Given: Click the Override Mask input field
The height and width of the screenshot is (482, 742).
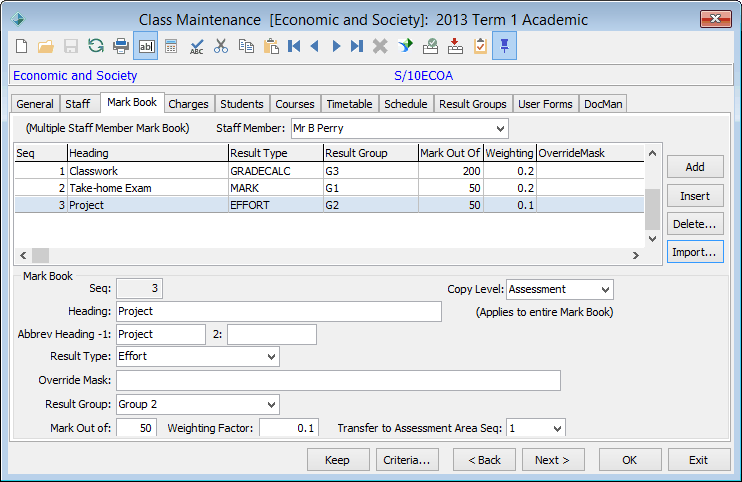Looking at the screenshot, I should [338, 380].
